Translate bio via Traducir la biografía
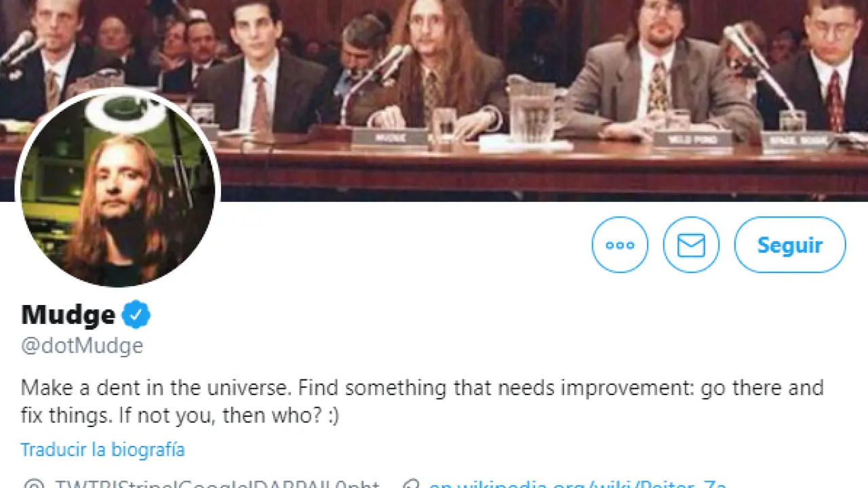 [x=102, y=449]
